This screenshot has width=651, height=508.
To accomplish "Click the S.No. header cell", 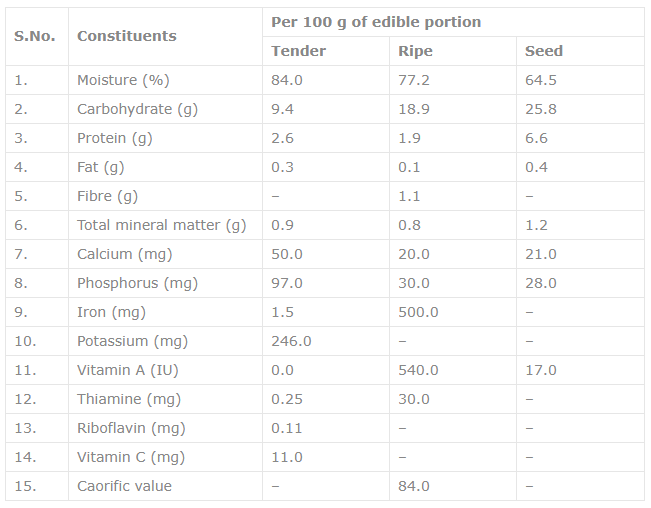I will tap(34, 36).
